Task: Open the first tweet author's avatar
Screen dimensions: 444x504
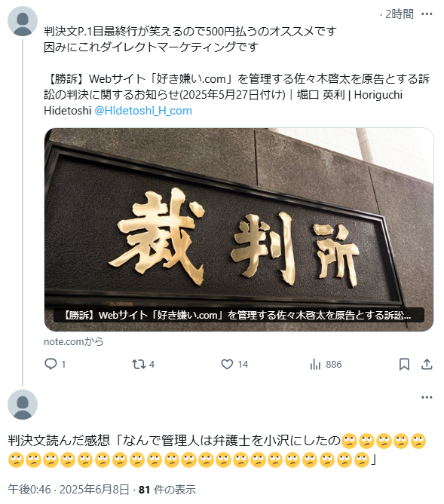Action: (x=23, y=21)
